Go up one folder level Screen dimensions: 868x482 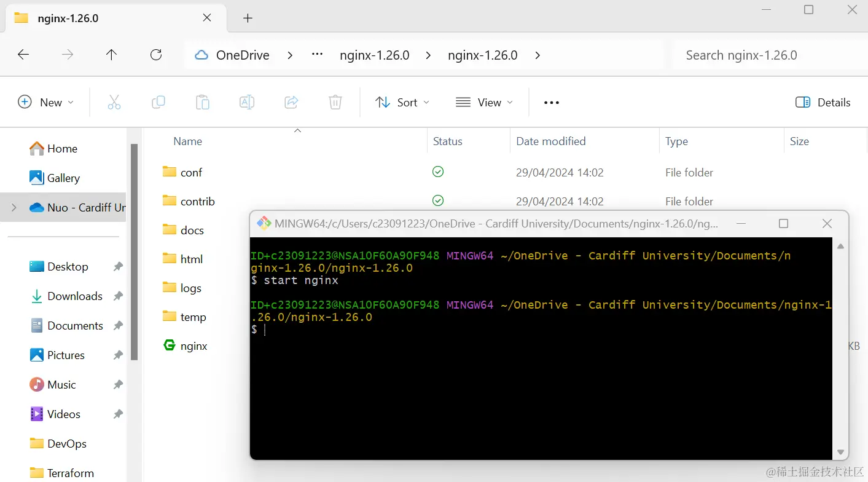click(111, 55)
